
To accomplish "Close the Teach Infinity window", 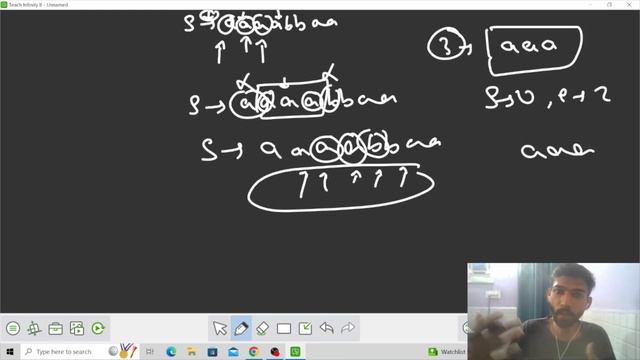I will 629,4.
